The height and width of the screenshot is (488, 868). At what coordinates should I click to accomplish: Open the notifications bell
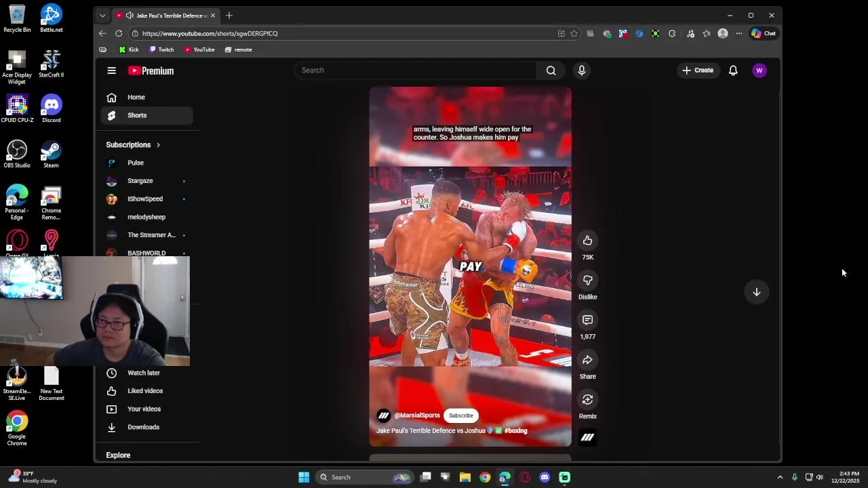point(733,70)
